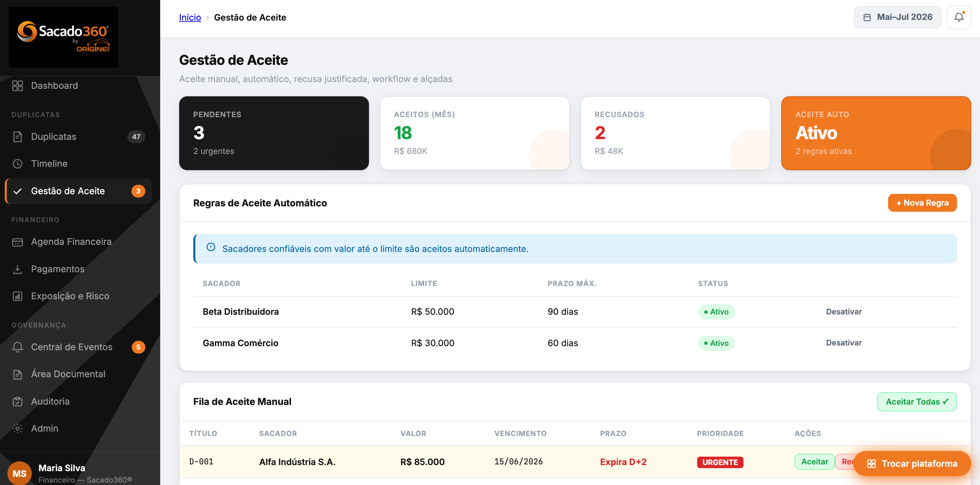Click the Timeline clock icon

tap(18, 163)
